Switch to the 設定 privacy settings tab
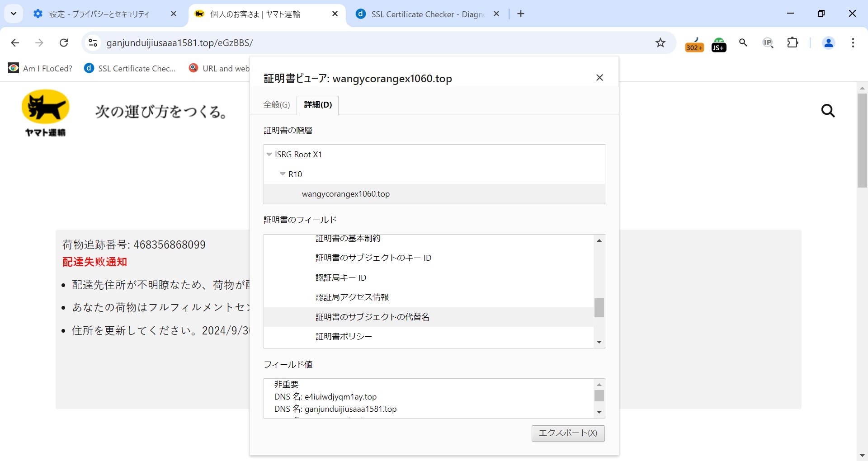The height and width of the screenshot is (461, 868). click(99, 14)
